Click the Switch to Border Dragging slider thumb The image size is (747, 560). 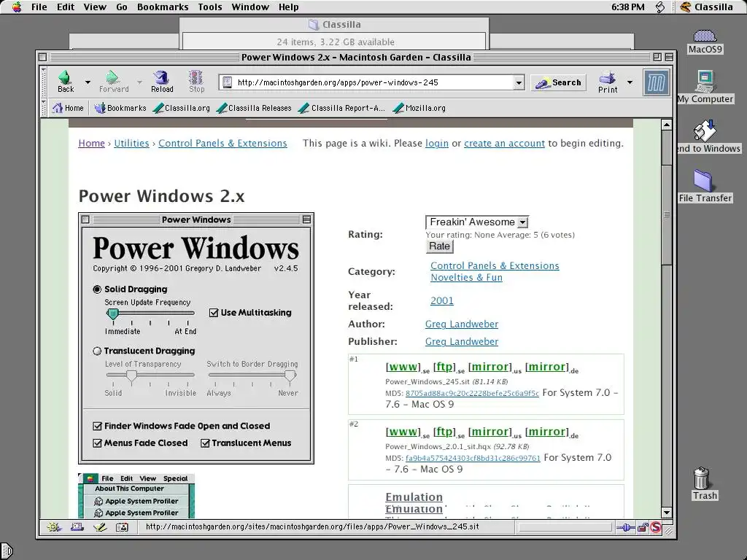(x=290, y=376)
